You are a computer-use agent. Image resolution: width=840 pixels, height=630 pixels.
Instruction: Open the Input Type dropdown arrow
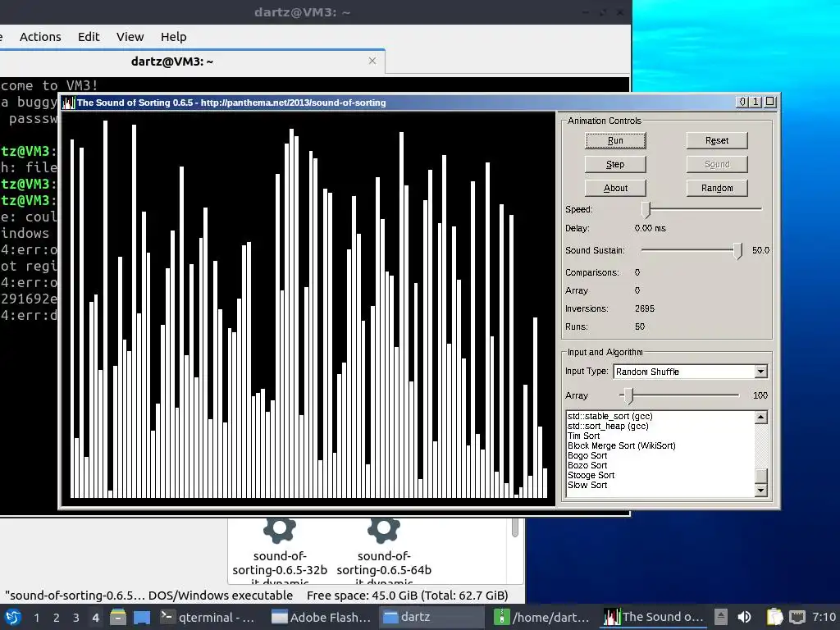point(760,372)
